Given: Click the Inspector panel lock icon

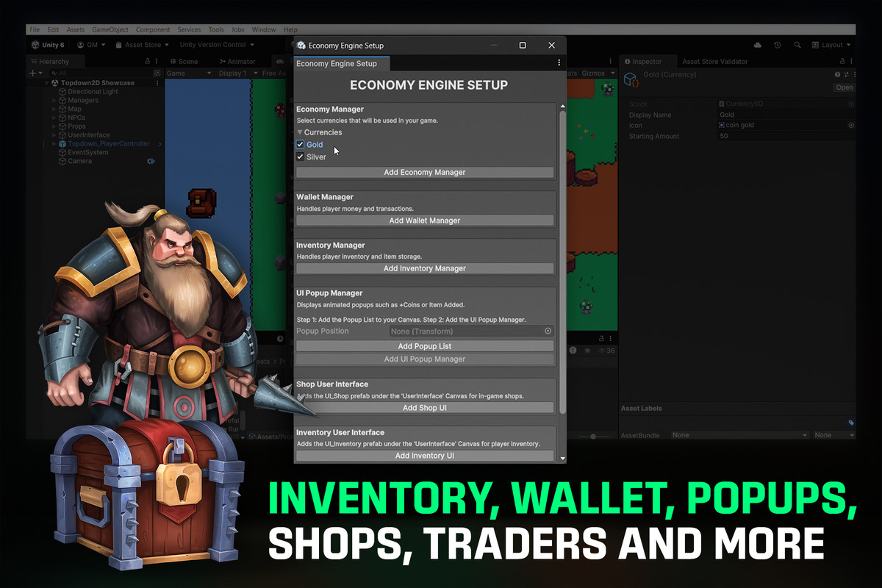Looking at the screenshot, I should (842, 62).
